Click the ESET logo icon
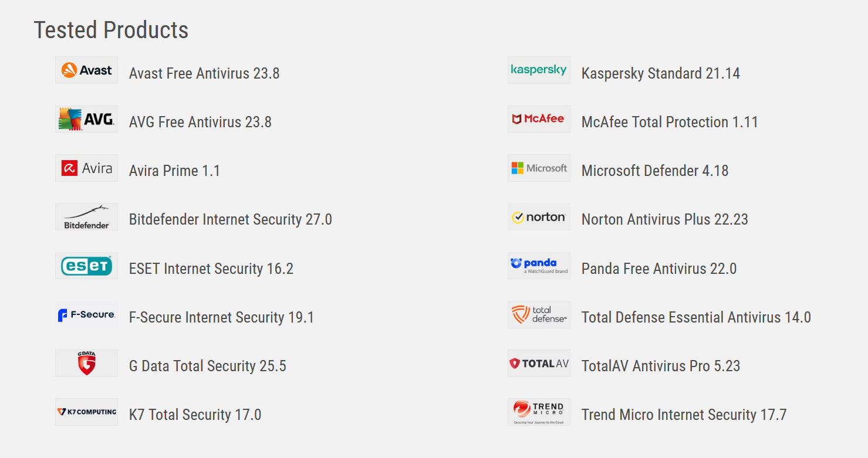This screenshot has height=458, width=868. (x=86, y=266)
